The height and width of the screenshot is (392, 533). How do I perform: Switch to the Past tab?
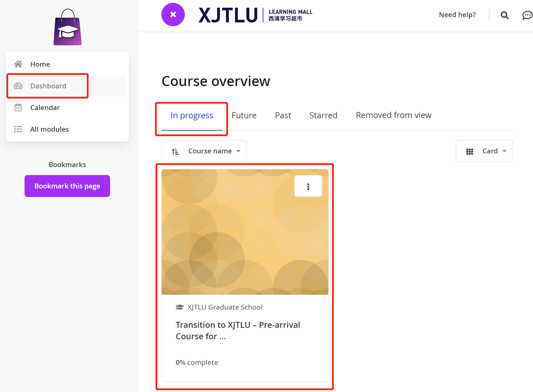pyautogui.click(x=283, y=115)
